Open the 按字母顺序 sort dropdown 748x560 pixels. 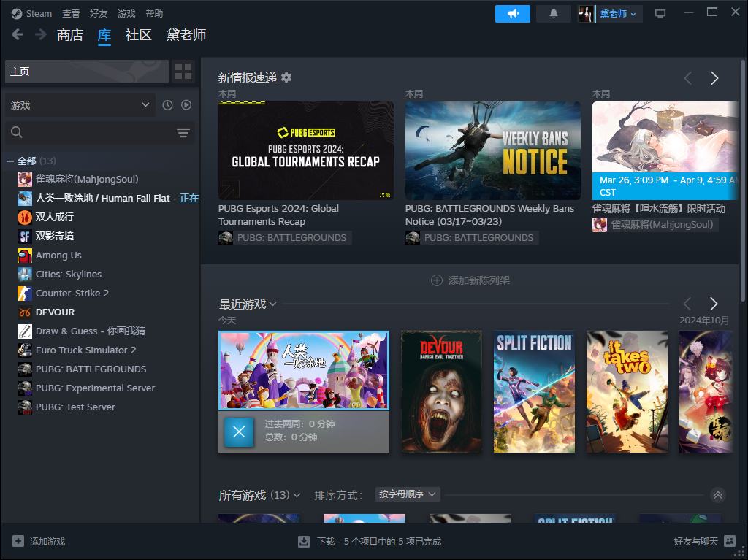[408, 494]
